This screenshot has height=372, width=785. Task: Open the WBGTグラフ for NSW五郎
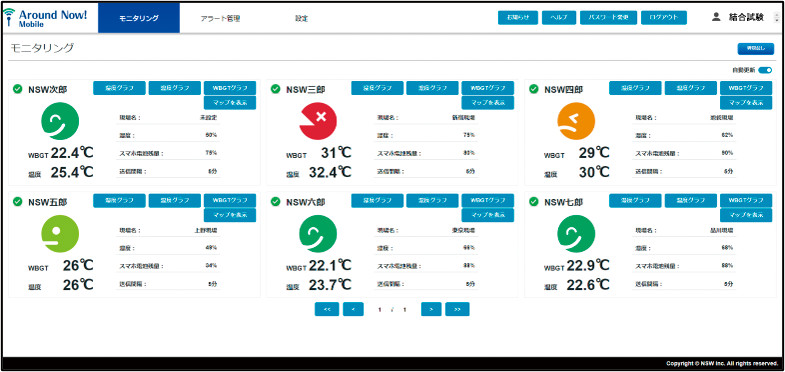pos(230,201)
